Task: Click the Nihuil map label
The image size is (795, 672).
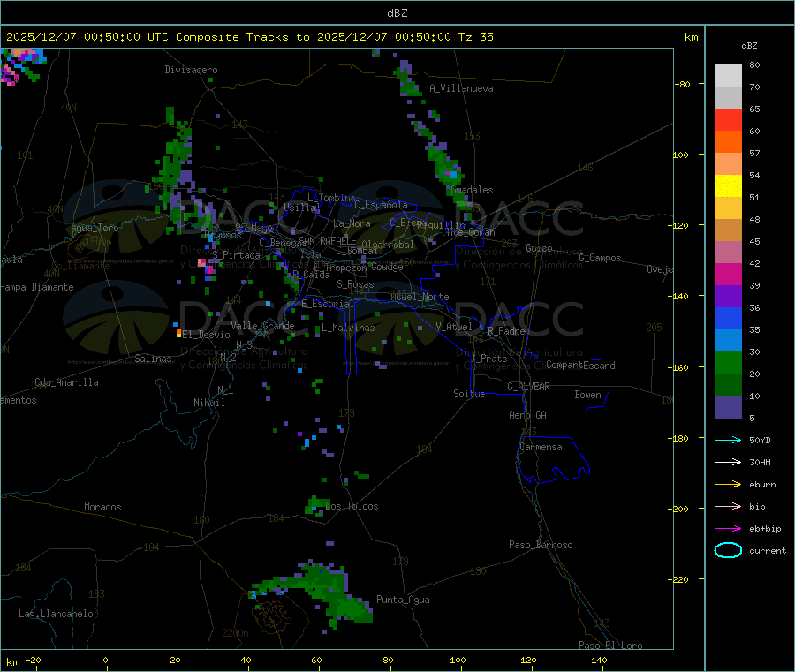Action: (x=208, y=403)
